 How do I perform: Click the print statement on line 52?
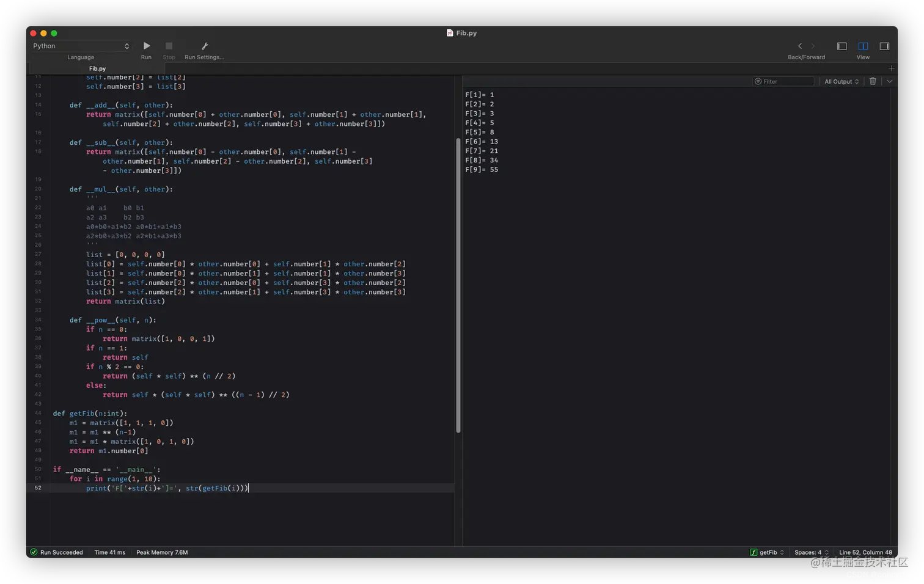[167, 488]
